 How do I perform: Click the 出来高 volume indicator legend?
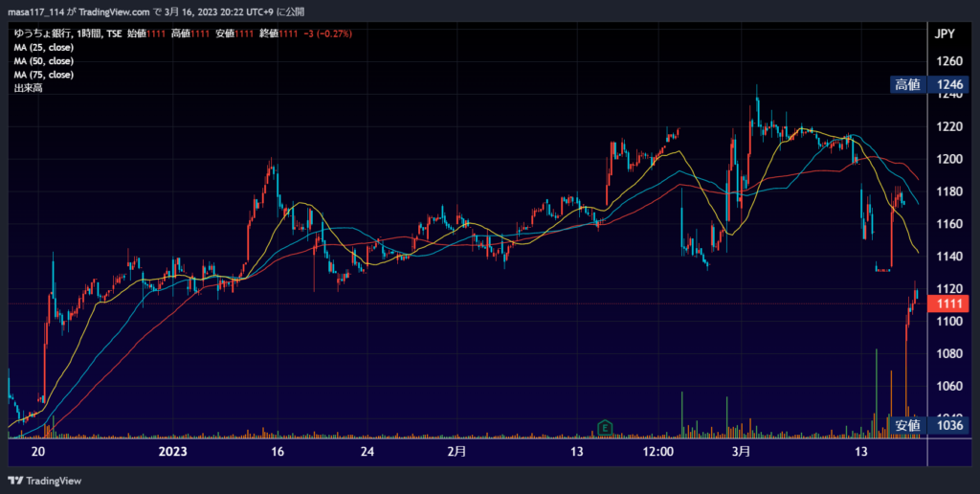(28, 88)
